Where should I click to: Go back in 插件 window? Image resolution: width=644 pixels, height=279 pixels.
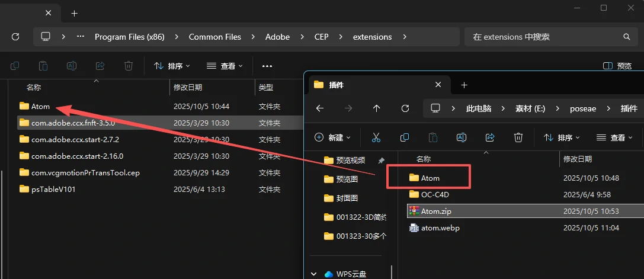click(319, 108)
